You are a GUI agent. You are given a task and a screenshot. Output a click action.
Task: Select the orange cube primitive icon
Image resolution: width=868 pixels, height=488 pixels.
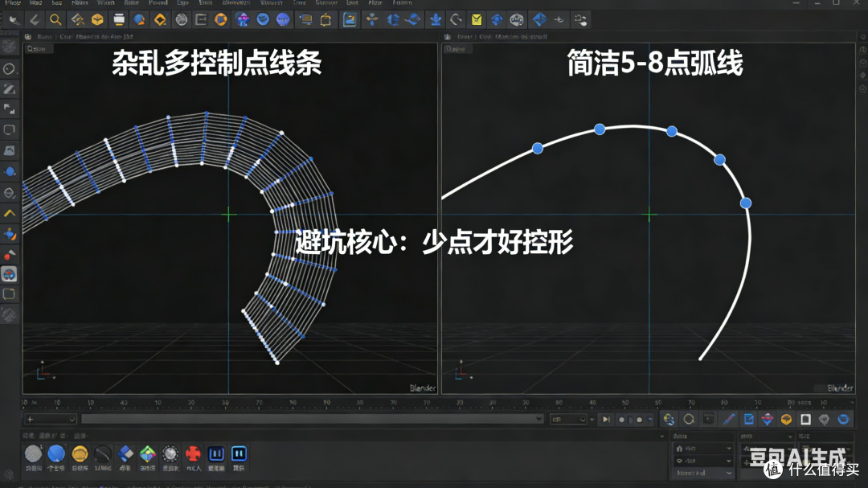(97, 20)
